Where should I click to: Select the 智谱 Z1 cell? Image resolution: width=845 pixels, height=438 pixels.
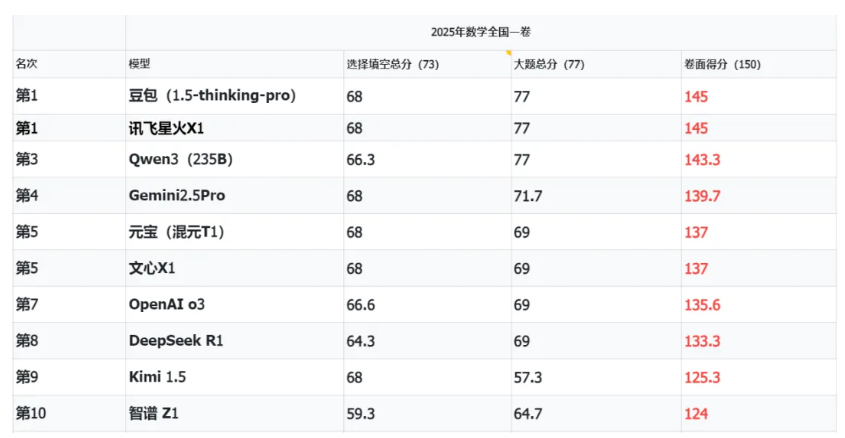[x=234, y=414]
